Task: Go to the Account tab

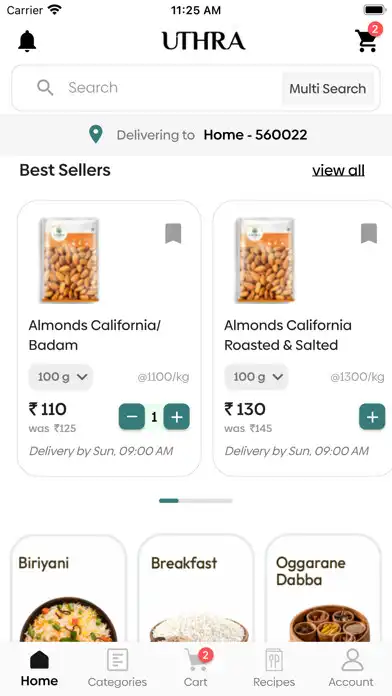Action: 351,668
